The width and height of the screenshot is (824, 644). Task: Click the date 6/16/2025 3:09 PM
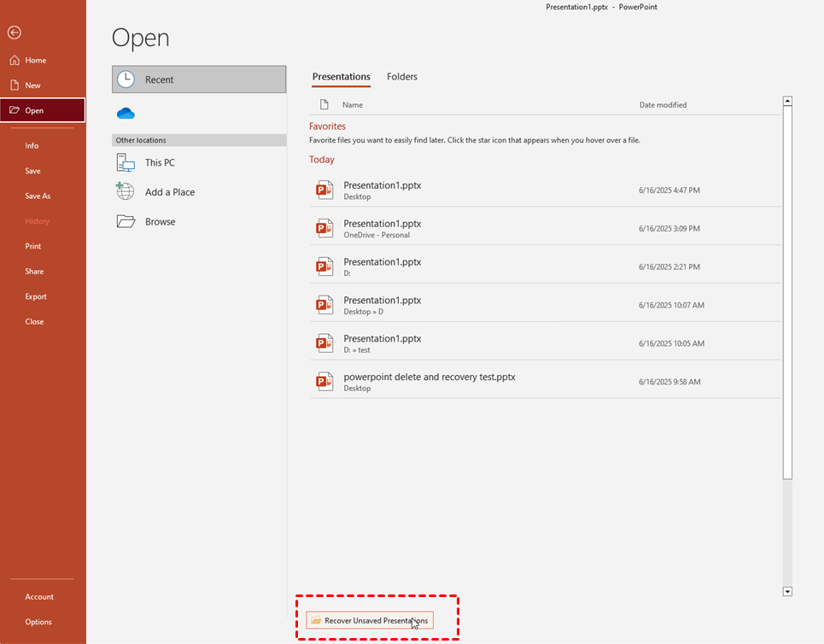coord(669,228)
